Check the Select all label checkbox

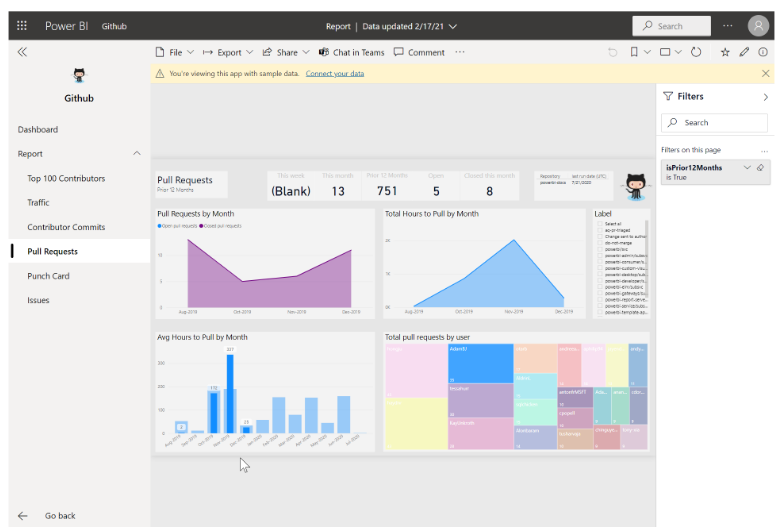pos(600,224)
